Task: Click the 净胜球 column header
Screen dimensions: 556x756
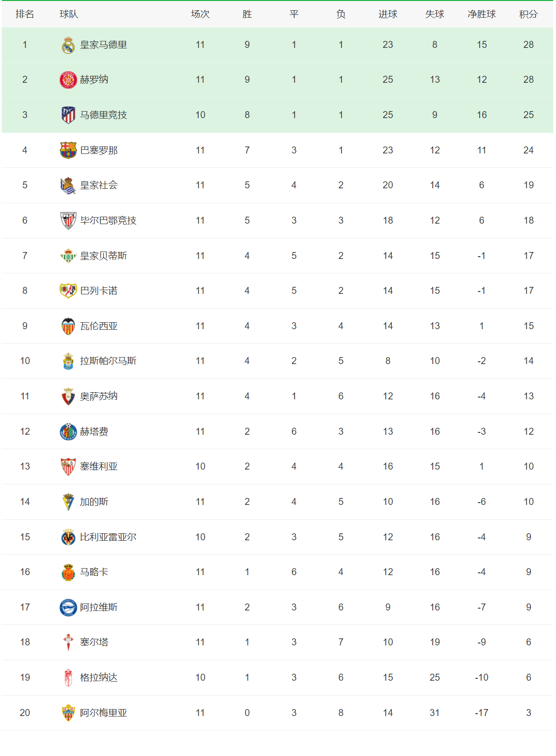Action: point(482,14)
